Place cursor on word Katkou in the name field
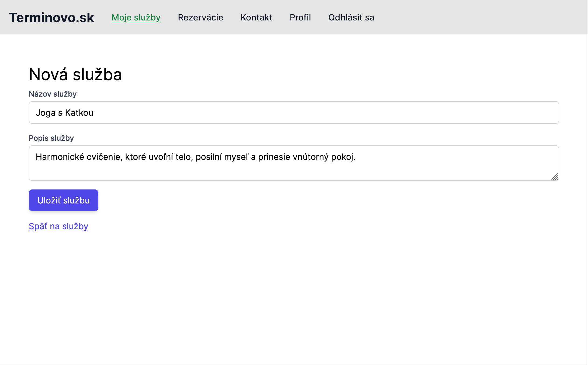 [x=79, y=113]
